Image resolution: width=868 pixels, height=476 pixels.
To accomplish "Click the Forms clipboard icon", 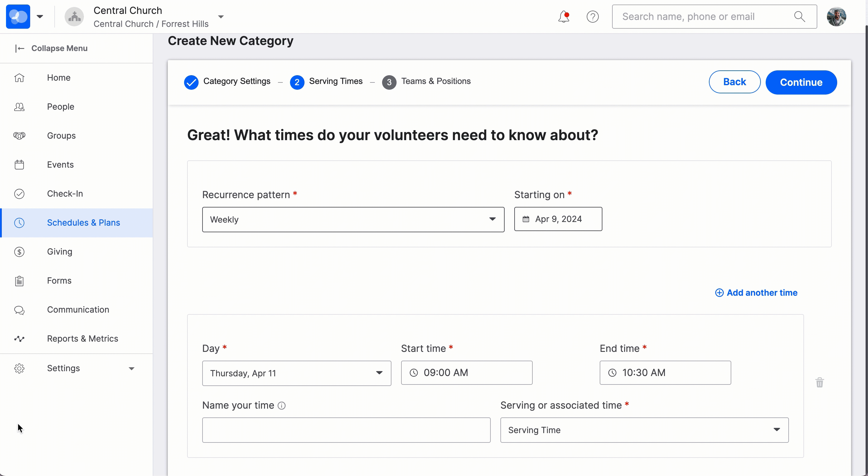I will tap(19, 281).
